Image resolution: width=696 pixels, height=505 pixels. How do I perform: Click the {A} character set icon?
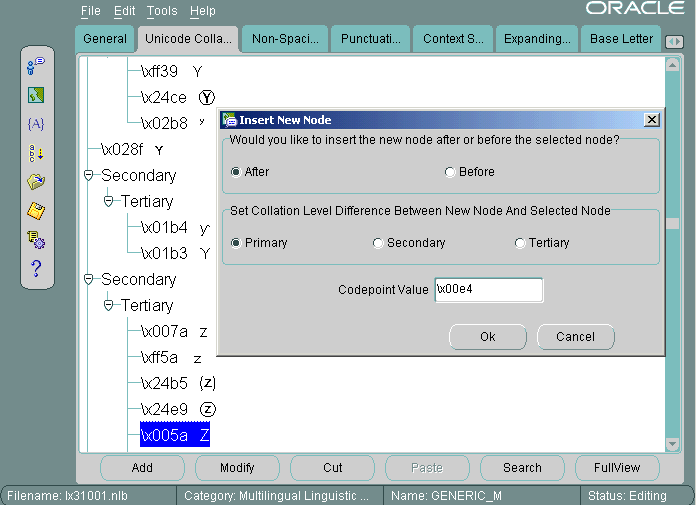[x=36, y=124]
